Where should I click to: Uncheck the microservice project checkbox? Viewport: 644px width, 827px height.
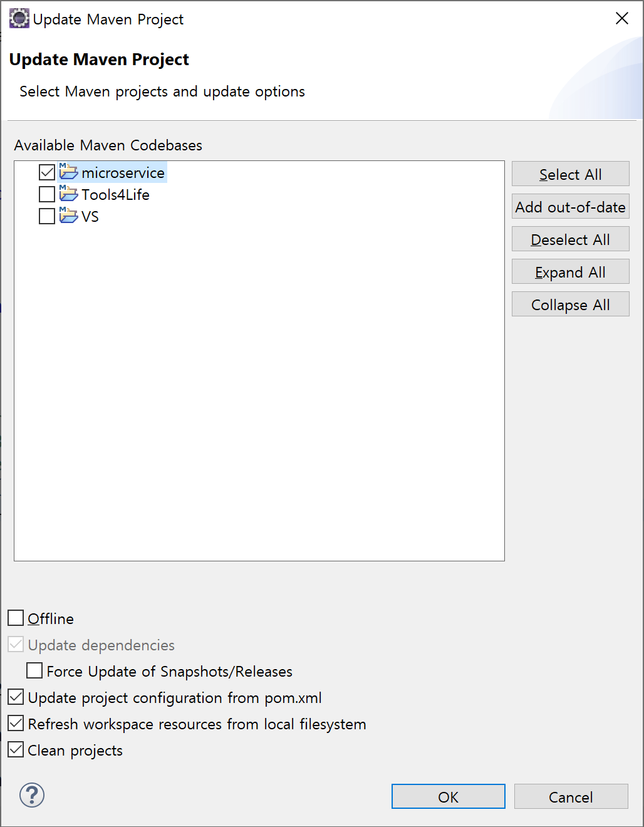coord(46,172)
